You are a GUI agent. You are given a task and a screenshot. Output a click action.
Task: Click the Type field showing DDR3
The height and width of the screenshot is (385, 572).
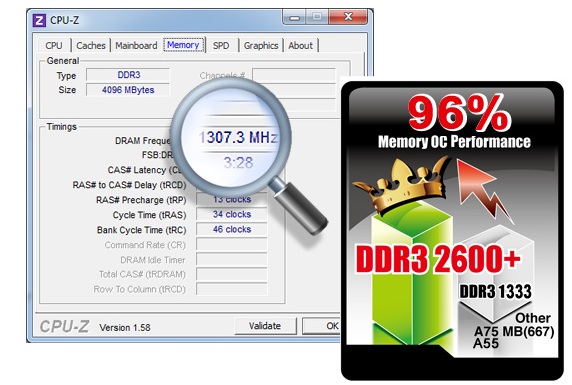[x=128, y=75]
